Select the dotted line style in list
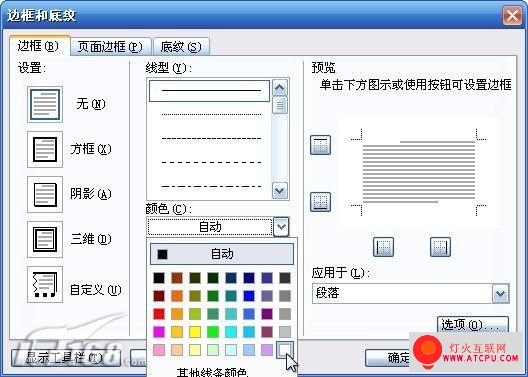Viewport: 528px width, 377px height. [211, 115]
